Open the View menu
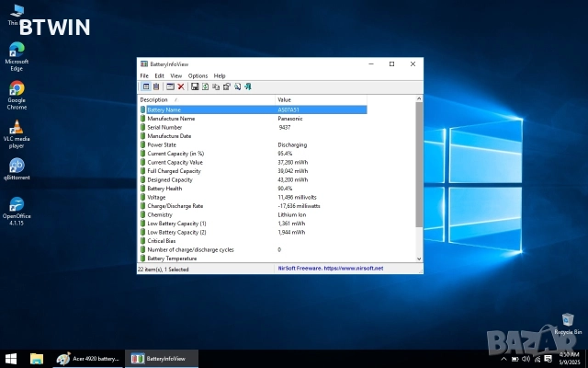The height and width of the screenshot is (368, 588). coord(176,75)
